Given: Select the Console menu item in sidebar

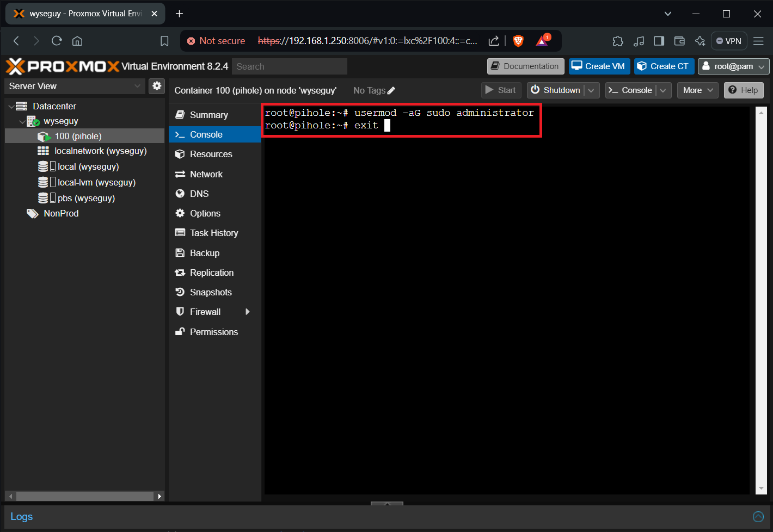Looking at the screenshot, I should tap(214, 134).
